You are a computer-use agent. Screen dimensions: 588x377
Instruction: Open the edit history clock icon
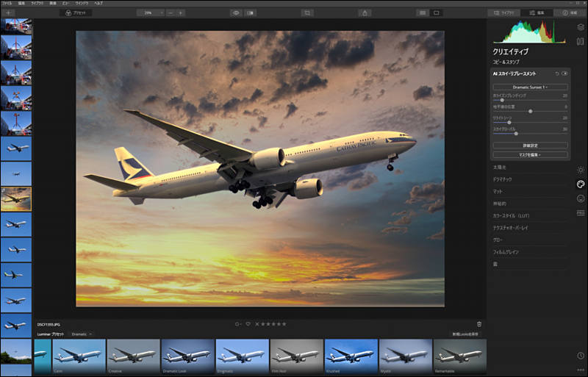pyautogui.click(x=580, y=355)
